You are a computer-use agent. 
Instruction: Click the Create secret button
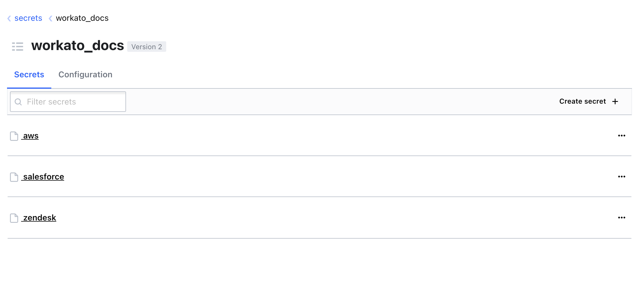tap(582, 101)
